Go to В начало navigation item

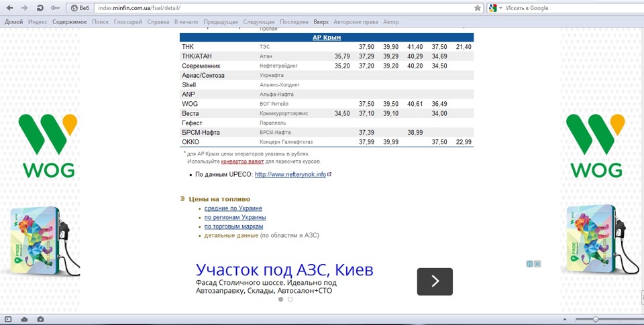click(186, 22)
